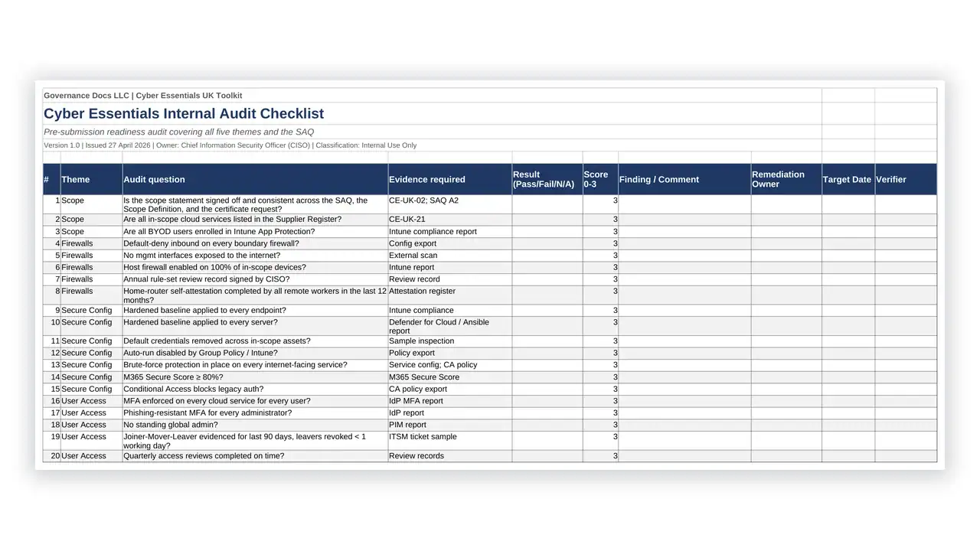The height and width of the screenshot is (551, 980).
Task: Select the 'Attestation register' cell
Action: [x=450, y=295]
